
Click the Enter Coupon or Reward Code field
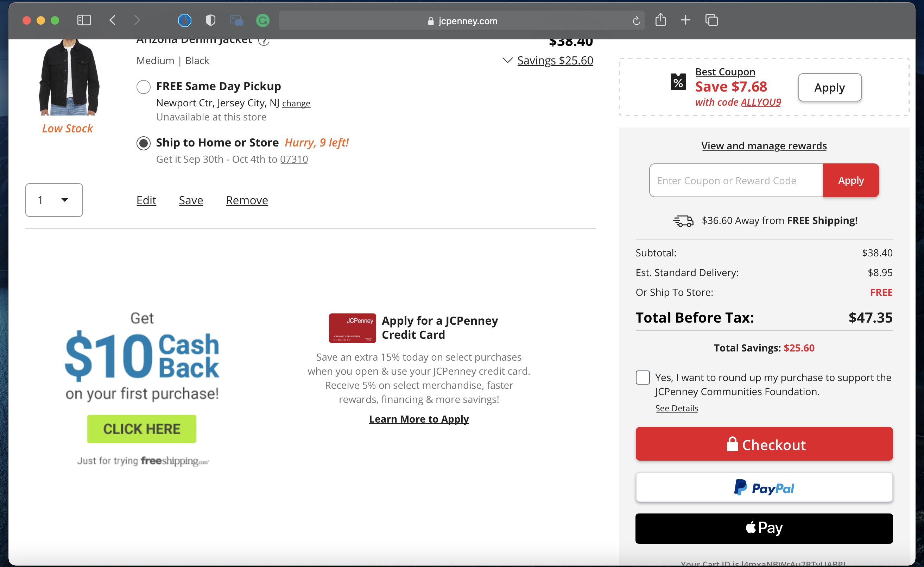click(x=736, y=181)
